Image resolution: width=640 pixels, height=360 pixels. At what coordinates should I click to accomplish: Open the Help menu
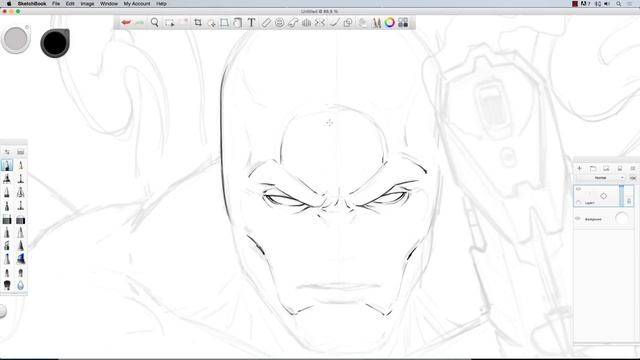tap(161, 4)
